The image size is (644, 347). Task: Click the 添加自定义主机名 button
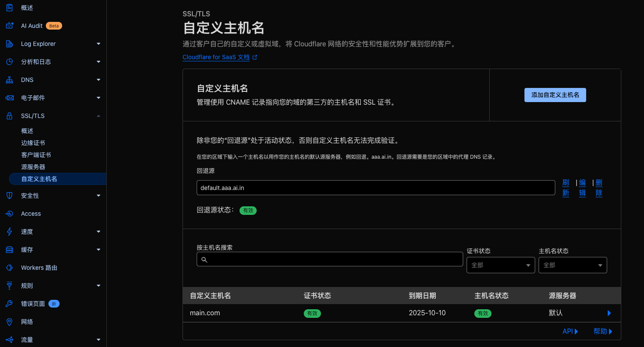[x=555, y=95]
